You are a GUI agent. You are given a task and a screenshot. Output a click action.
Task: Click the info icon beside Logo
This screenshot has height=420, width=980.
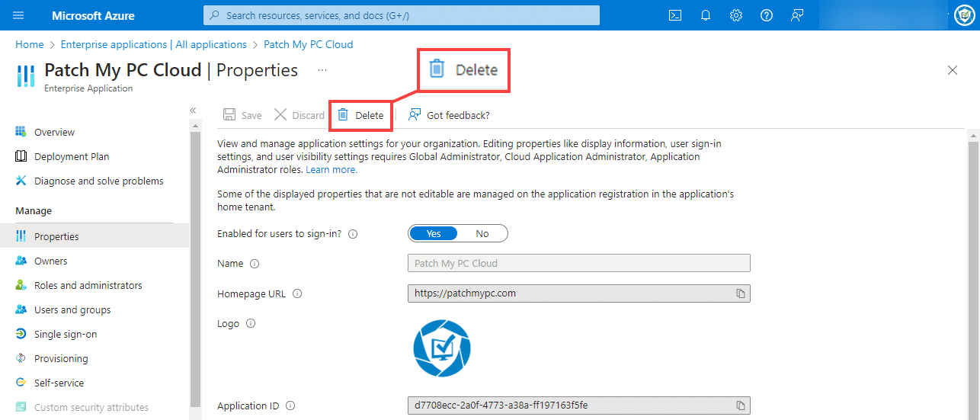pos(250,323)
